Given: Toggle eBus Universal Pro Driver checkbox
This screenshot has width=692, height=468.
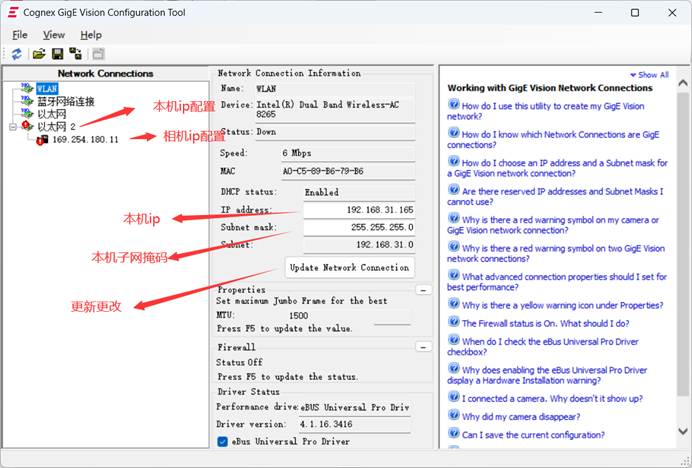Looking at the screenshot, I should 223,442.
